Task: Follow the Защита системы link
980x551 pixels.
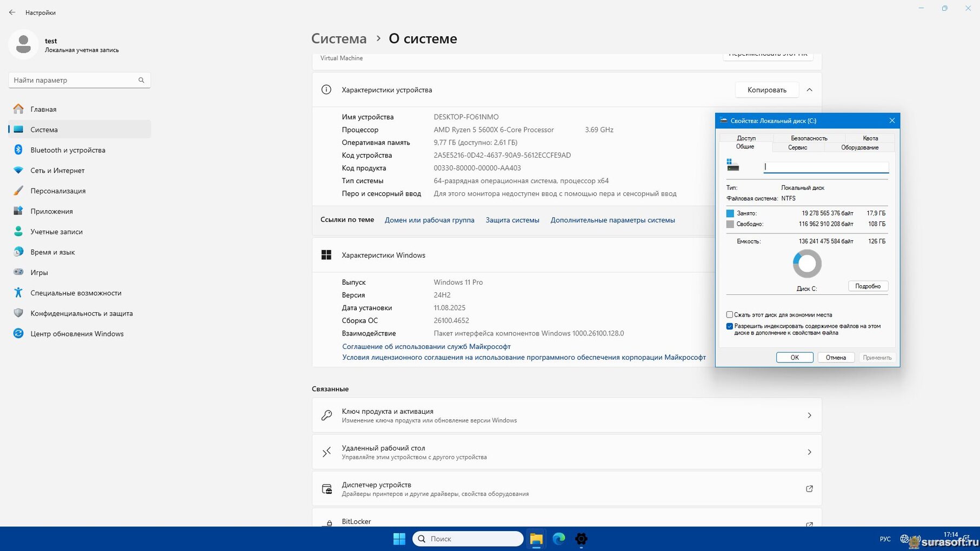Action: (512, 220)
